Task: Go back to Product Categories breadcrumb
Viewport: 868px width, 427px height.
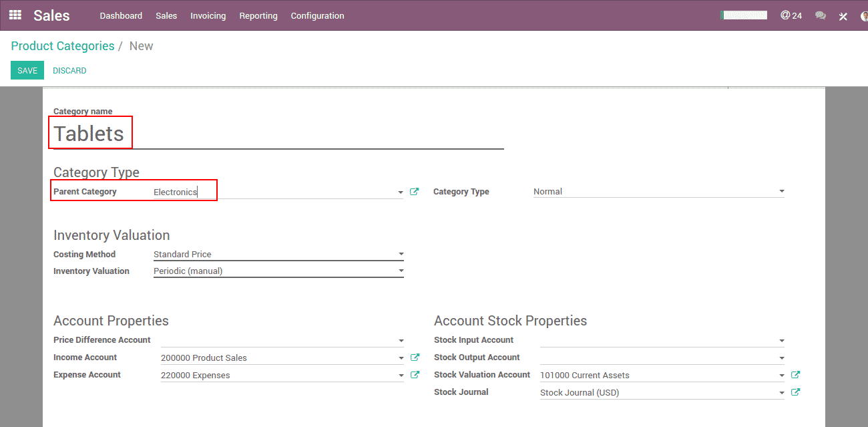Action: (x=63, y=46)
